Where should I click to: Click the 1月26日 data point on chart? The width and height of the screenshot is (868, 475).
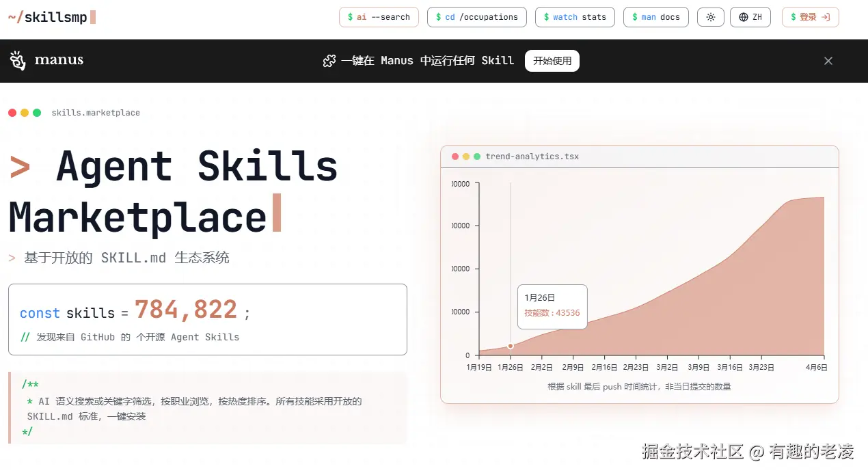pyautogui.click(x=511, y=346)
